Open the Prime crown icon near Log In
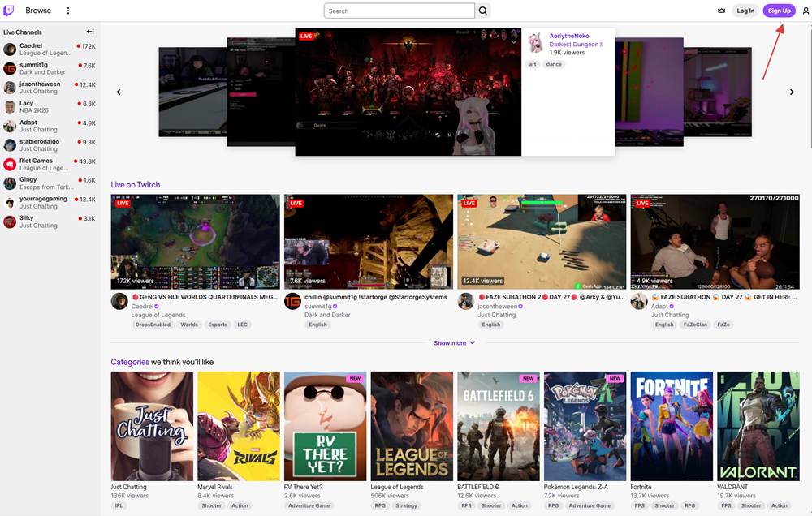 point(721,10)
